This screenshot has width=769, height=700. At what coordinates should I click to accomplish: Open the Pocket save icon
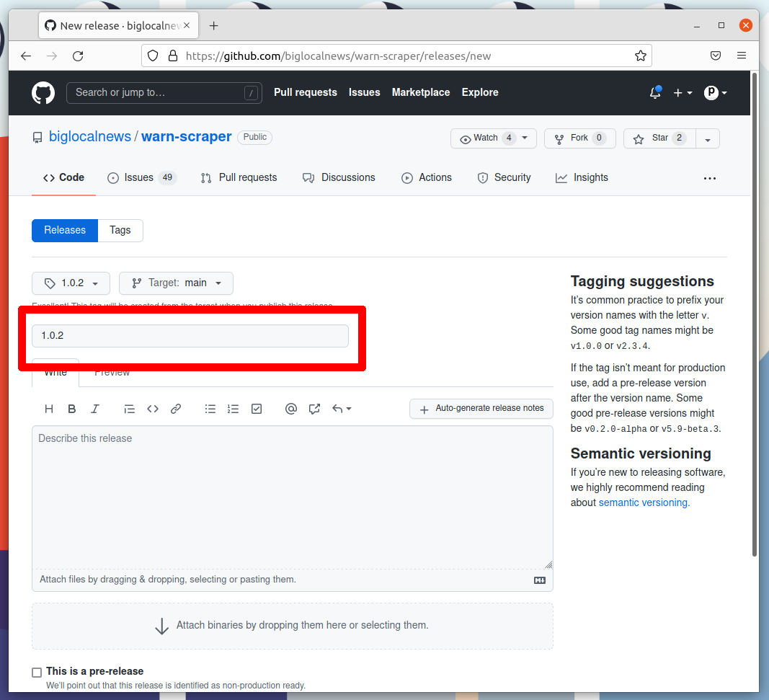click(716, 56)
